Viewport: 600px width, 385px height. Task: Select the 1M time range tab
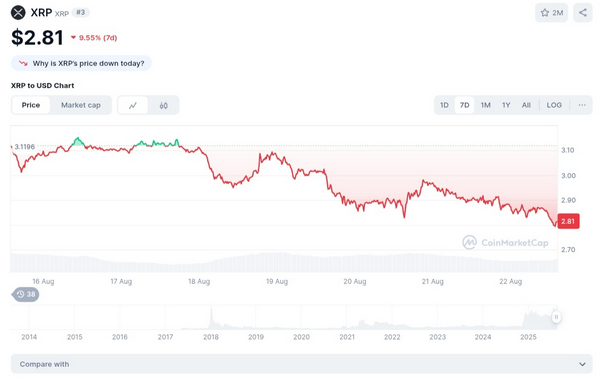(486, 105)
